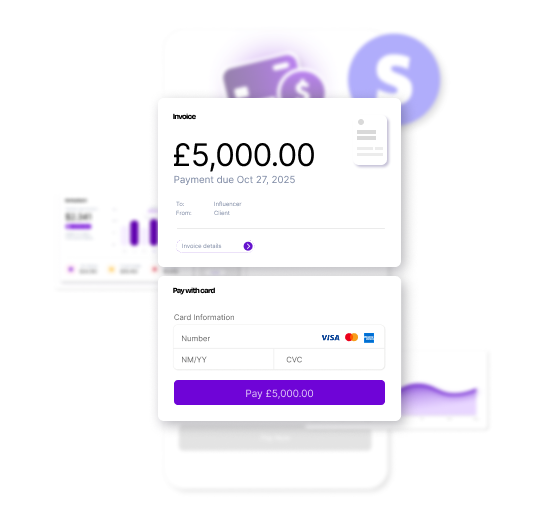Click the purple arrow next to Invoice details

248,246
